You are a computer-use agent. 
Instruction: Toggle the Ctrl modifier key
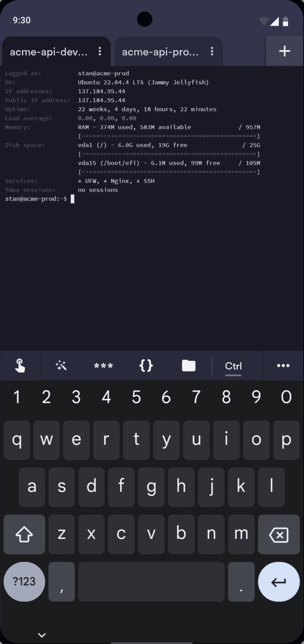click(233, 366)
